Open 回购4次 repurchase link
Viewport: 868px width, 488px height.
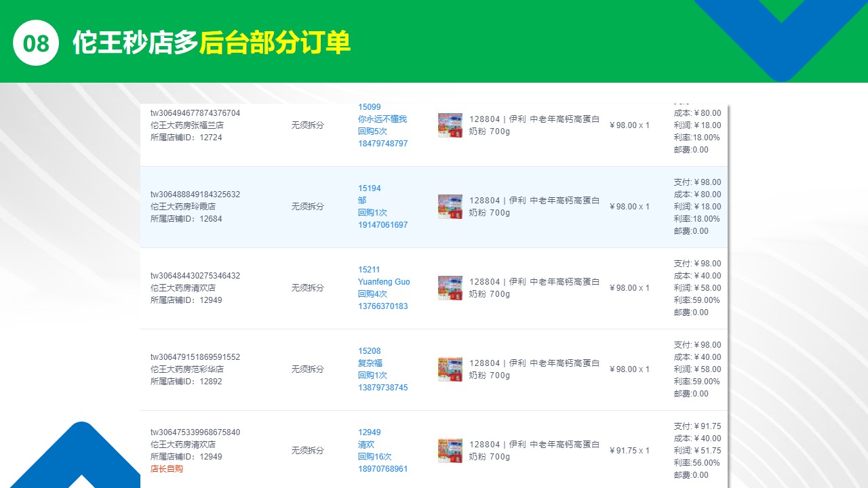click(x=373, y=294)
